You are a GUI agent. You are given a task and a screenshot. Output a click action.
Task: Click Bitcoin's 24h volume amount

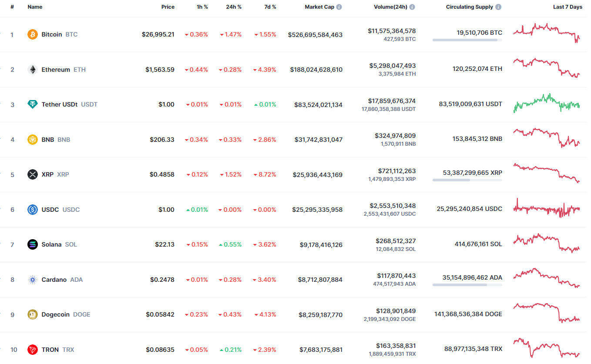(x=391, y=31)
